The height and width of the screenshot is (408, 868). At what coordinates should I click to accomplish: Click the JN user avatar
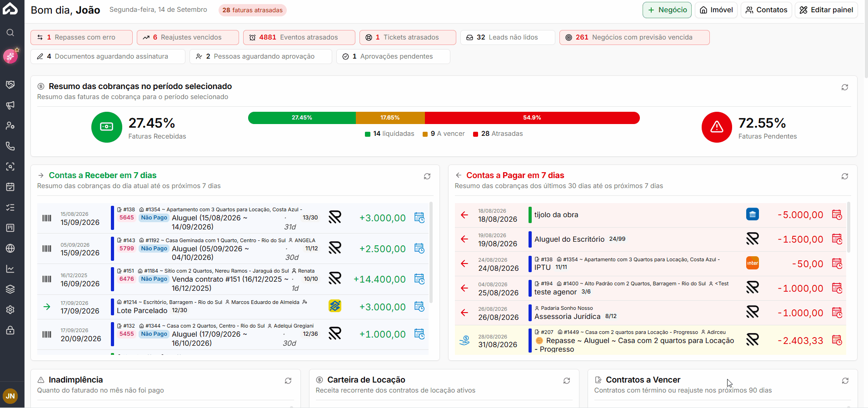pos(10,396)
